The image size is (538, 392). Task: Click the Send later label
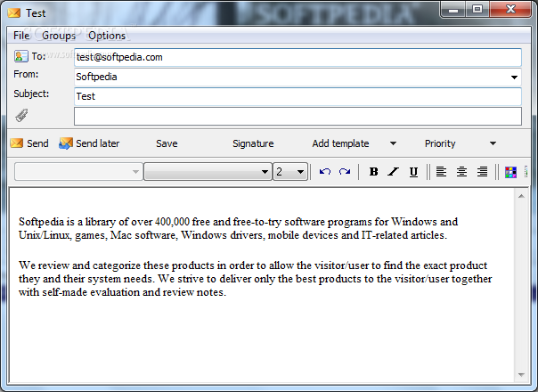[x=97, y=143]
